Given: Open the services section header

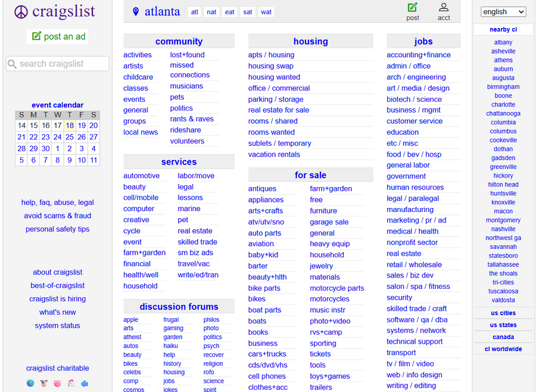Looking at the screenshot, I should [x=179, y=162].
